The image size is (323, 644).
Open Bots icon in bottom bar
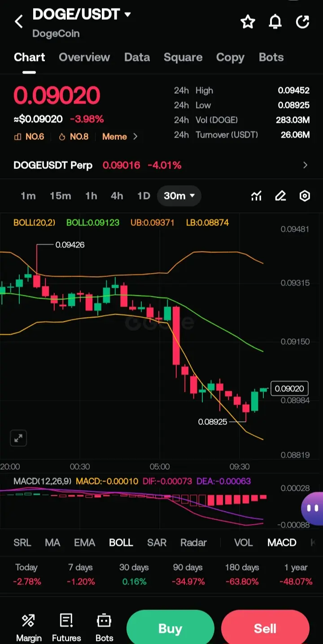pyautogui.click(x=104, y=627)
